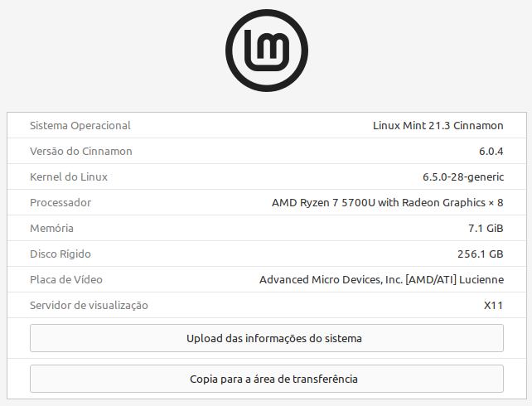Click the Memória row label
Image resolution: width=532 pixels, height=406 pixels.
51,228
